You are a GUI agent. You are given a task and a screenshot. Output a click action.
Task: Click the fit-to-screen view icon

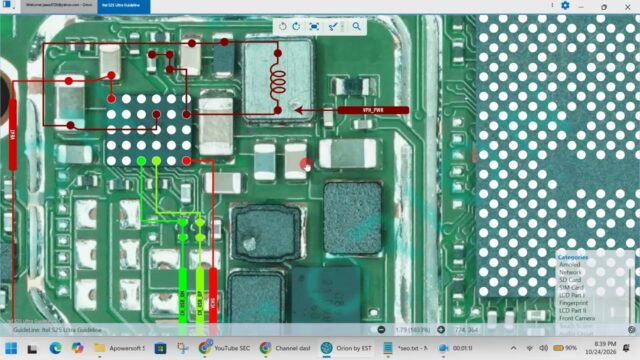314,27
